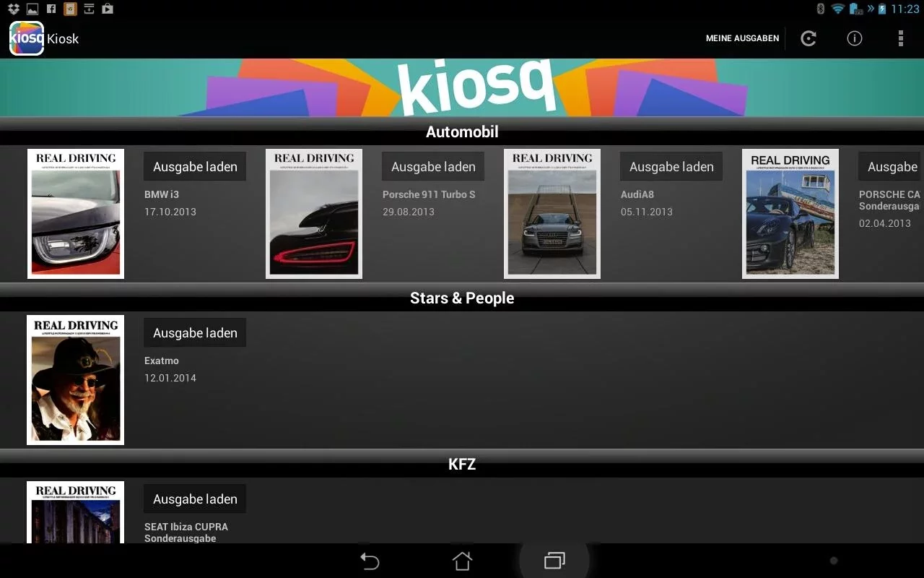The width and height of the screenshot is (924, 578).
Task: Open BMW i3 magazine cover
Action: (76, 214)
